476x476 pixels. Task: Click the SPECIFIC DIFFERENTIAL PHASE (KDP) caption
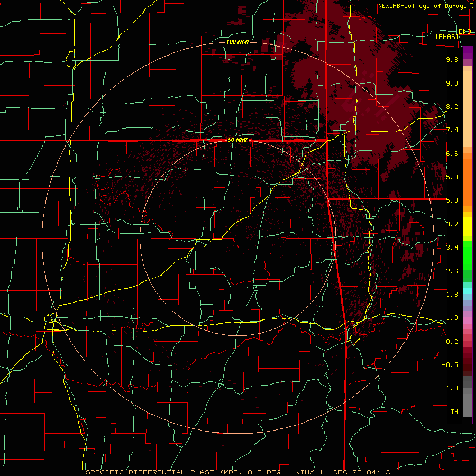pos(166,472)
